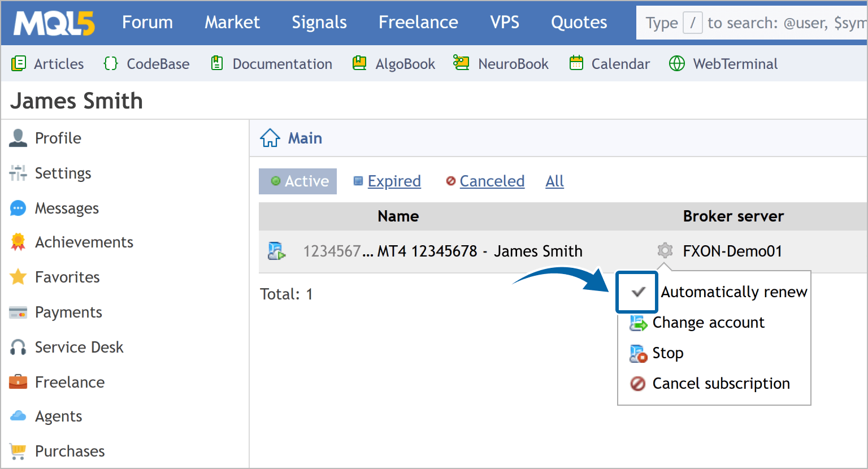Viewport: 868px width, 469px height.
Task: Choose Change account from the menu
Action: click(x=709, y=323)
